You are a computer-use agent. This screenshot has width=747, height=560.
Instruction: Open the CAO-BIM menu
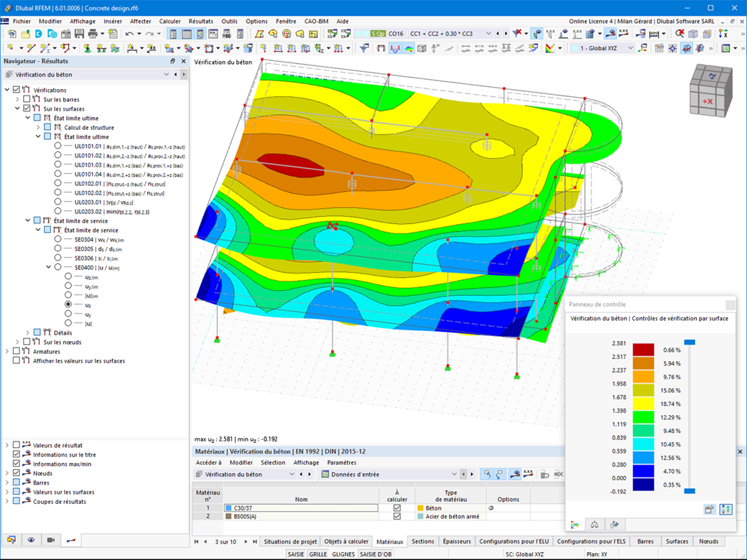316,22
